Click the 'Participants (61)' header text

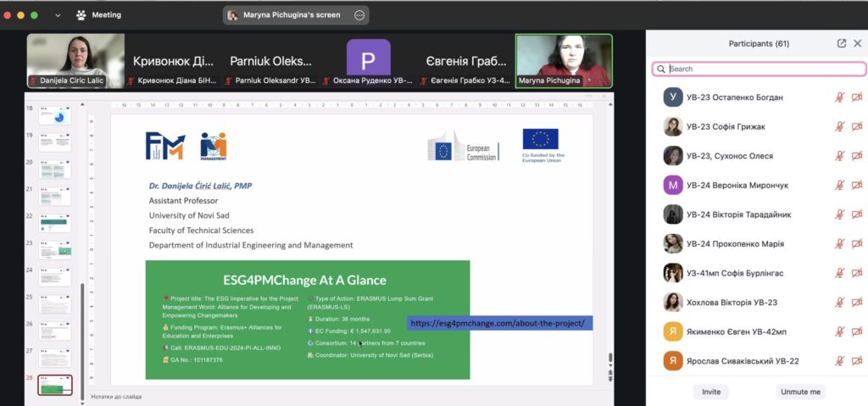click(x=759, y=43)
